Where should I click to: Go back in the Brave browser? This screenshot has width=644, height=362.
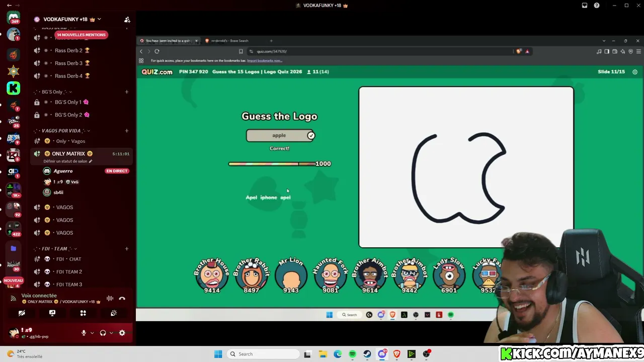pos(141,51)
